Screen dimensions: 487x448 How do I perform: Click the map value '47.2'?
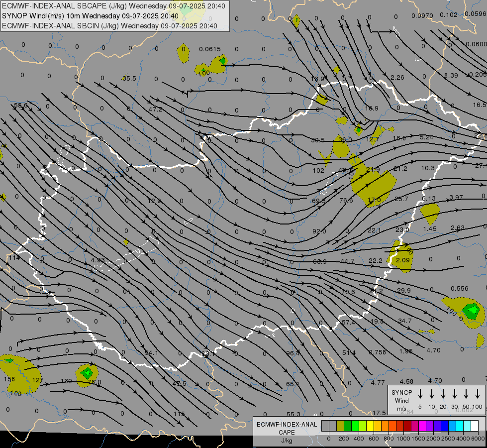pyautogui.click(x=155, y=109)
